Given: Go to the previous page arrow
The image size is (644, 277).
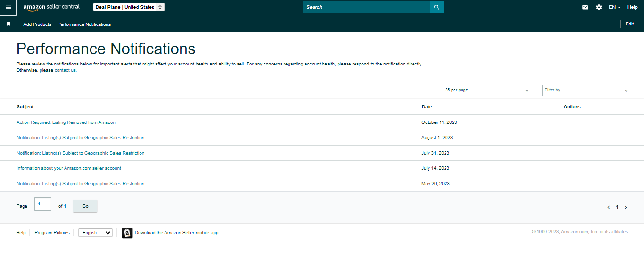Looking at the screenshot, I should click(x=609, y=207).
